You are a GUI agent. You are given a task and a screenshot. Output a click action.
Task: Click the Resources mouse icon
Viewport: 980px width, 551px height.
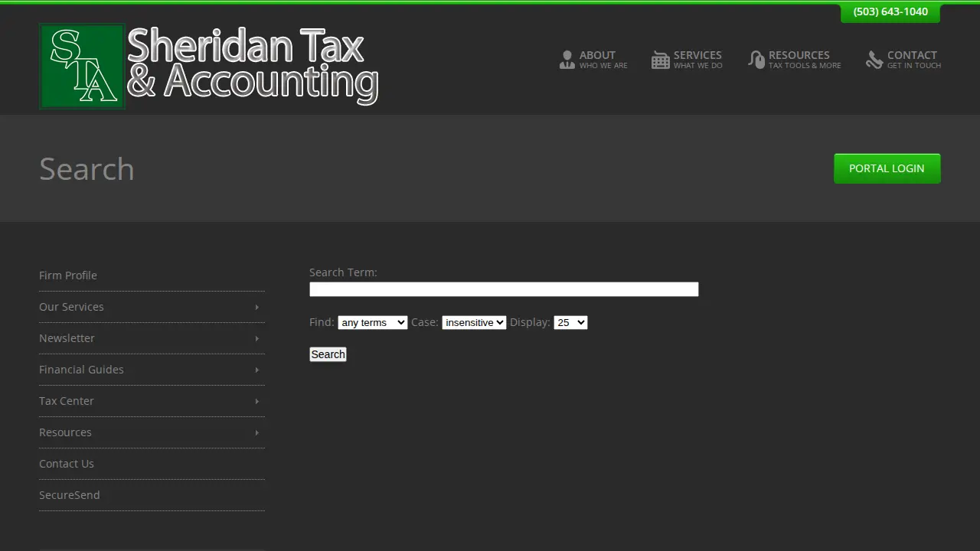pos(756,60)
